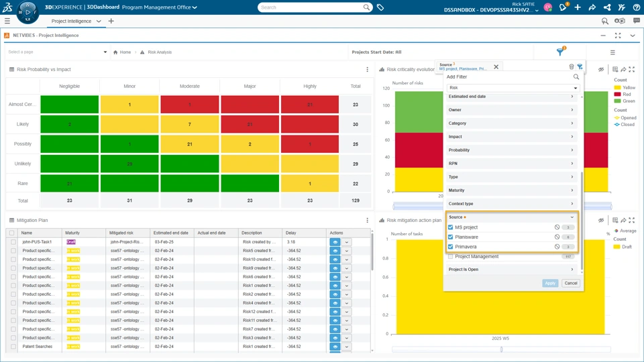
Task: Expand the Probability filter section
Action: click(x=511, y=150)
